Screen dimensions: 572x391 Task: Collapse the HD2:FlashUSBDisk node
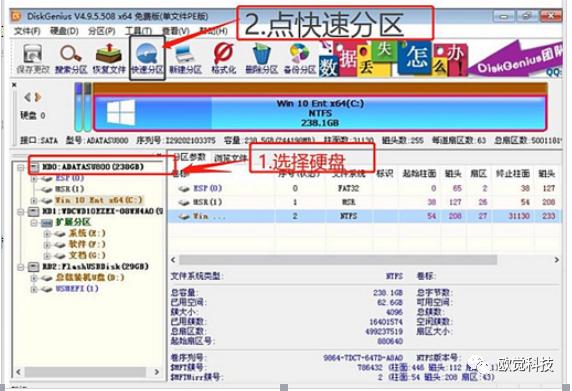pyautogui.click(x=21, y=267)
